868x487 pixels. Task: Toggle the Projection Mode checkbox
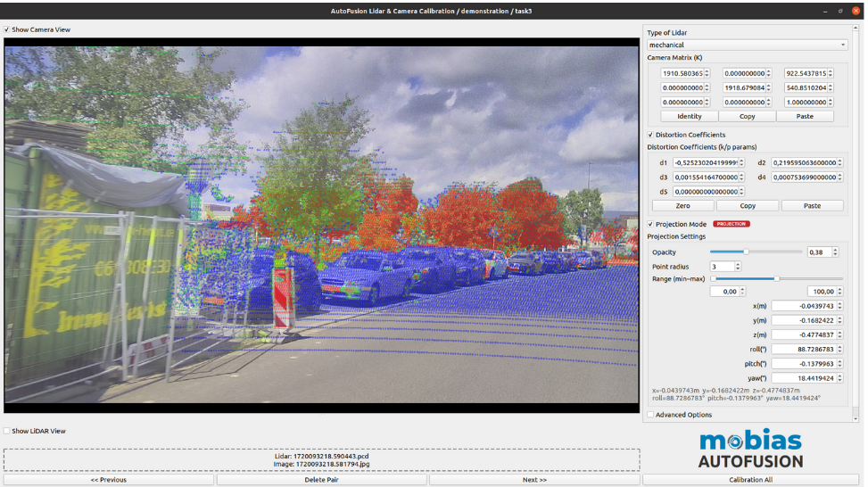650,224
